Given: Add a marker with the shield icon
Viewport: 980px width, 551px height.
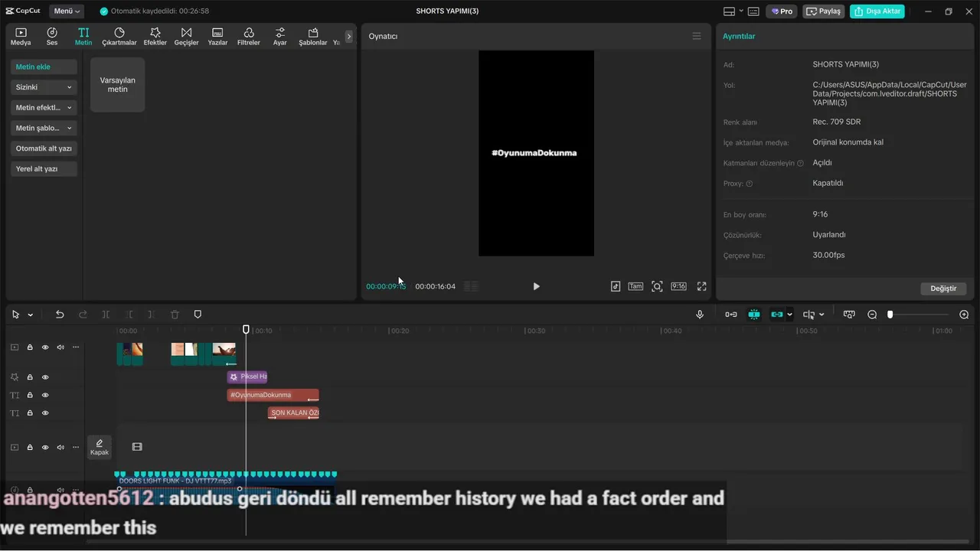Looking at the screenshot, I should click(x=198, y=315).
